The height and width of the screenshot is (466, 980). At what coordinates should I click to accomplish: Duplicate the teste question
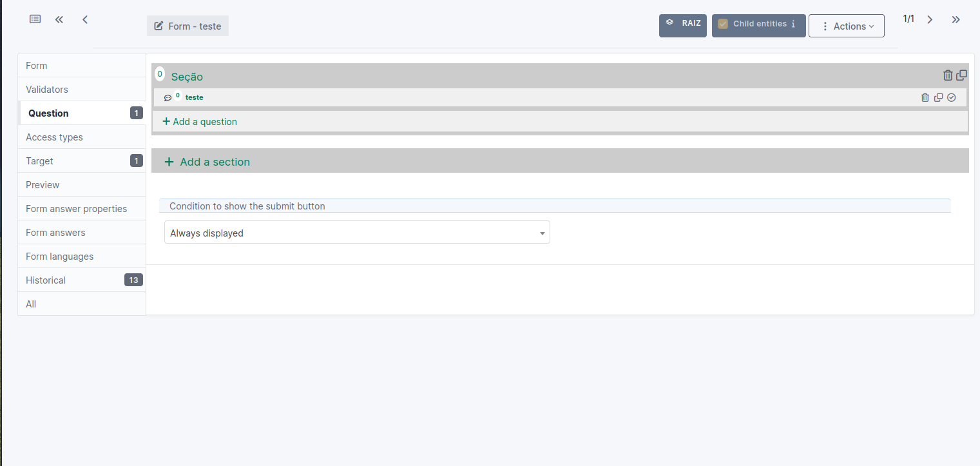[x=939, y=97]
